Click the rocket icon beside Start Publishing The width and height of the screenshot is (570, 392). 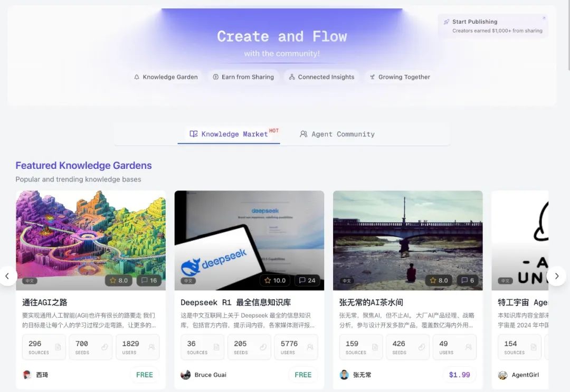pos(446,22)
